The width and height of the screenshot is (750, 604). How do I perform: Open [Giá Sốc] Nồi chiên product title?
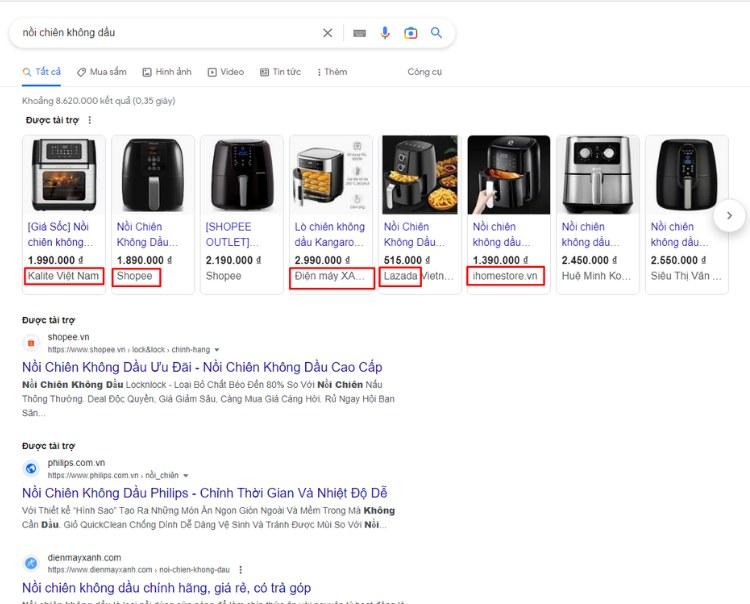pos(60,234)
